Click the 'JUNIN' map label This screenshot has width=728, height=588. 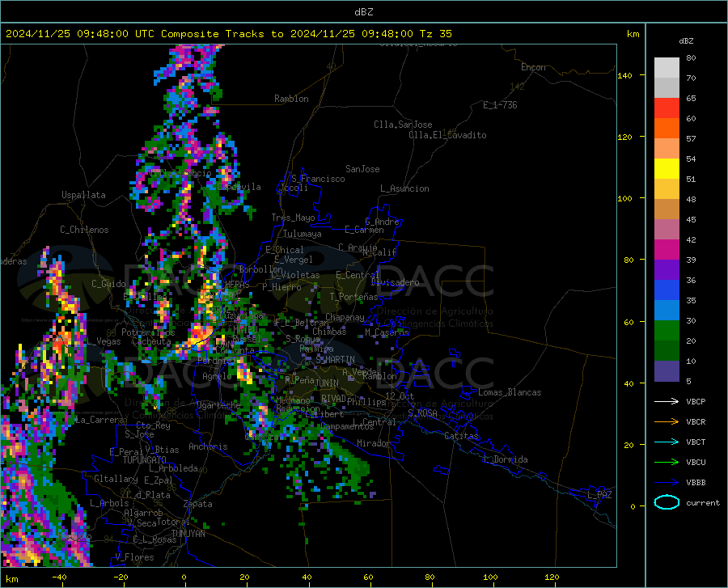pyautogui.click(x=327, y=383)
